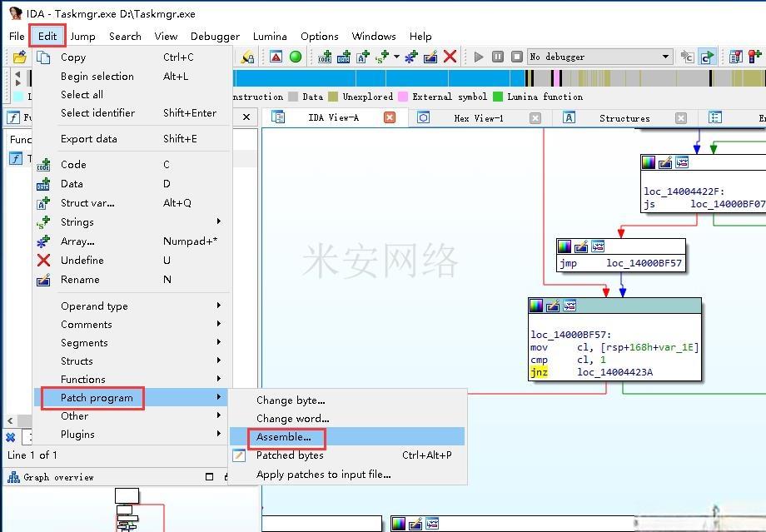Choose Assemble... from the Patch program submenu

point(347,437)
